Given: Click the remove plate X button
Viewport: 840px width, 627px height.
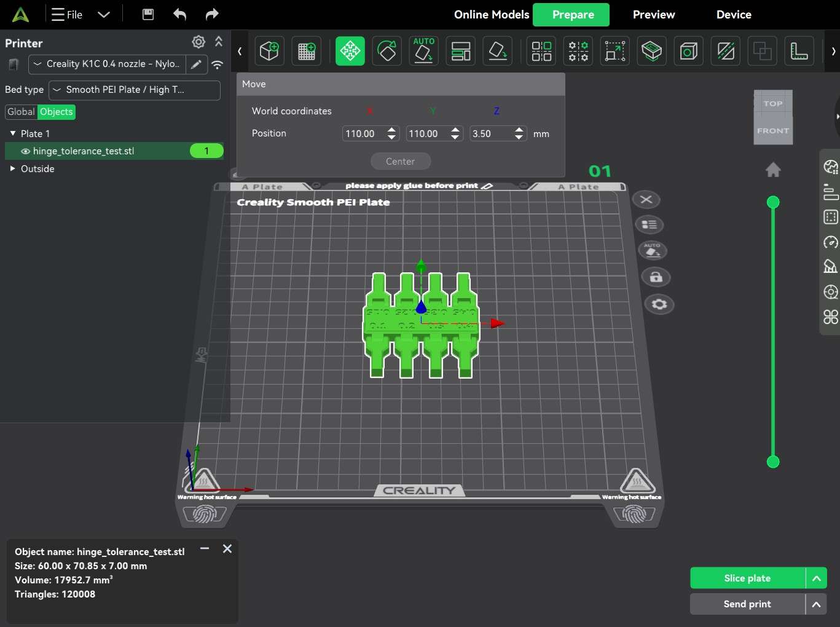Looking at the screenshot, I should point(646,199).
